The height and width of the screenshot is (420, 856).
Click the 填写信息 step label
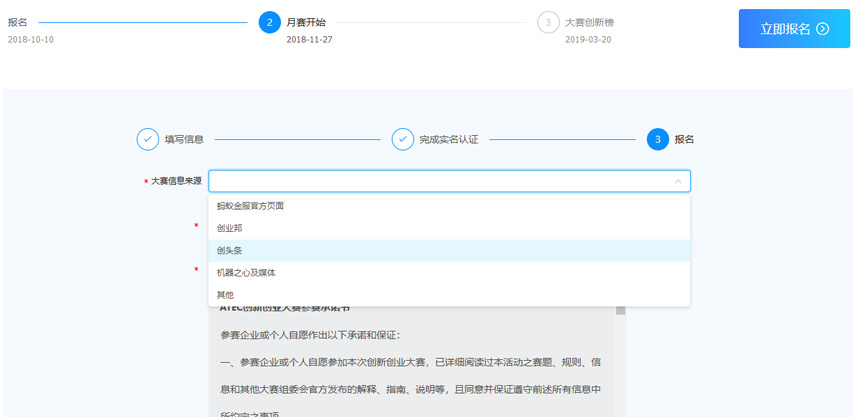[x=184, y=139]
